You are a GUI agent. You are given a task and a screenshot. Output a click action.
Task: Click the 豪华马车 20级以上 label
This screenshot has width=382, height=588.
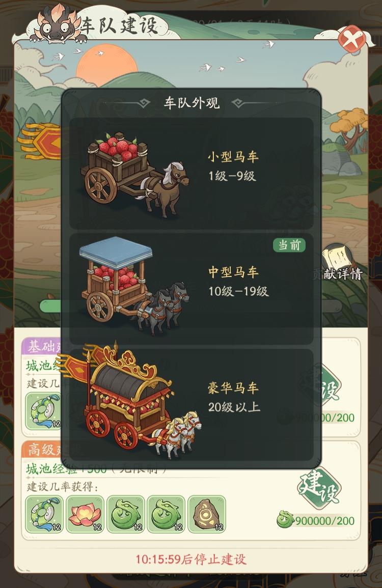(234, 397)
